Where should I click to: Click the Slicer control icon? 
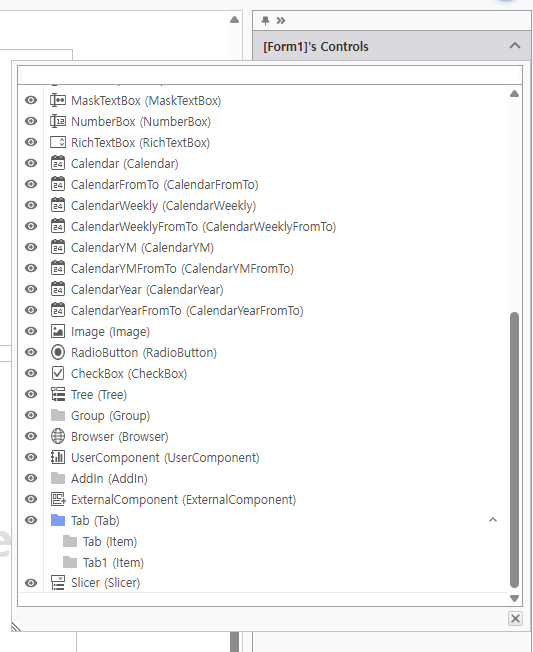[x=58, y=583]
